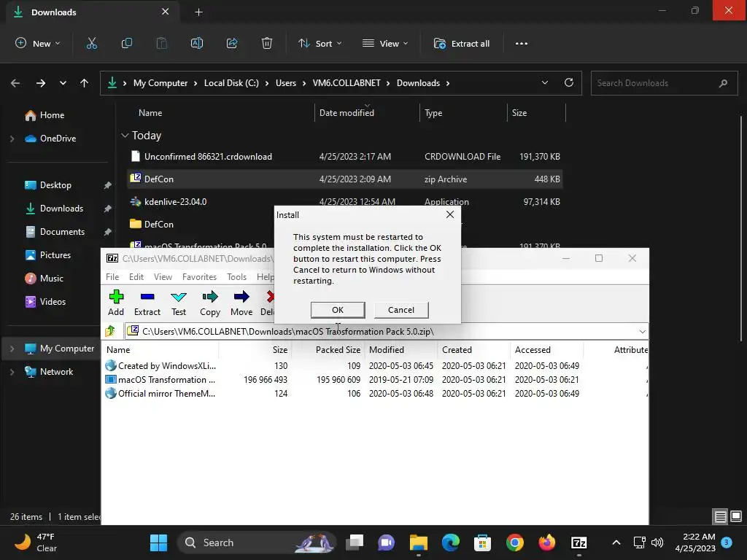This screenshot has height=560, width=747.
Task: Show hidden system tray icons
Action: pos(616,542)
